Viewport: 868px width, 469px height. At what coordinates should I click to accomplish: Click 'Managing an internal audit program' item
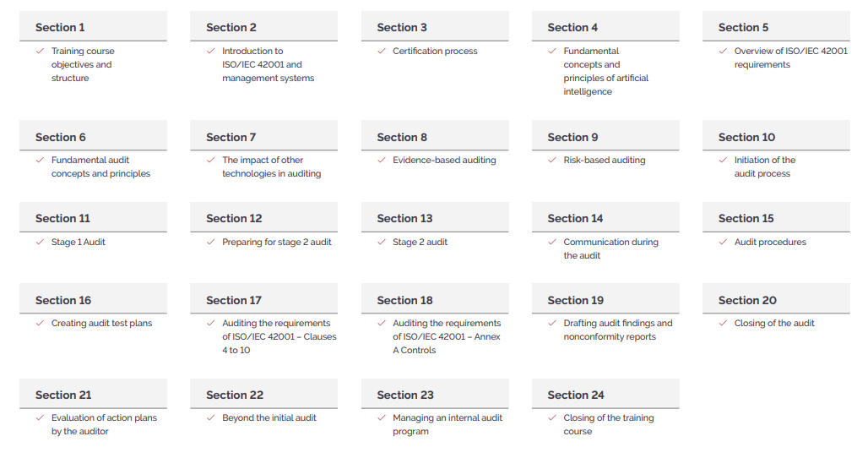tap(448, 424)
